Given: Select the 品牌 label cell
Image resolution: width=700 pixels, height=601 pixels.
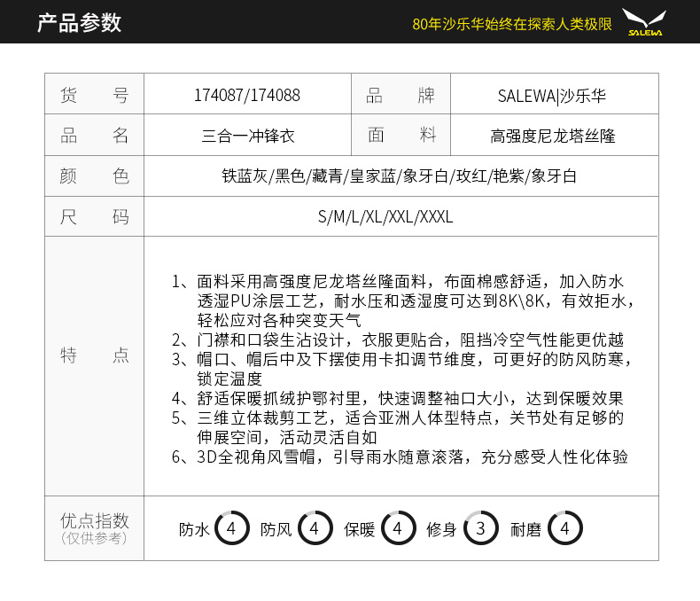Looking at the screenshot, I should (401, 94).
